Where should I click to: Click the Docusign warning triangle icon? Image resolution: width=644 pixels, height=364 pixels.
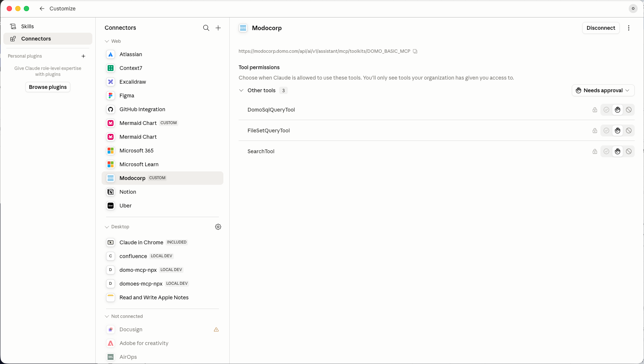216,329
